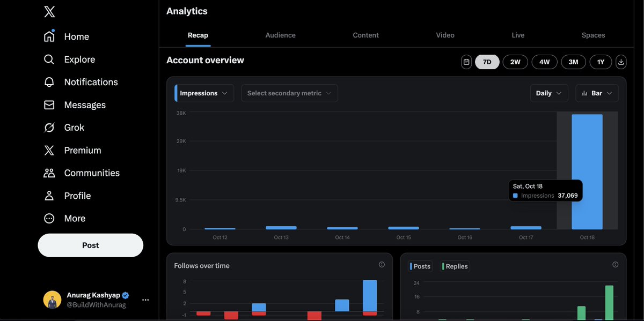Select the 7D time range
The image size is (644, 321).
click(487, 62)
